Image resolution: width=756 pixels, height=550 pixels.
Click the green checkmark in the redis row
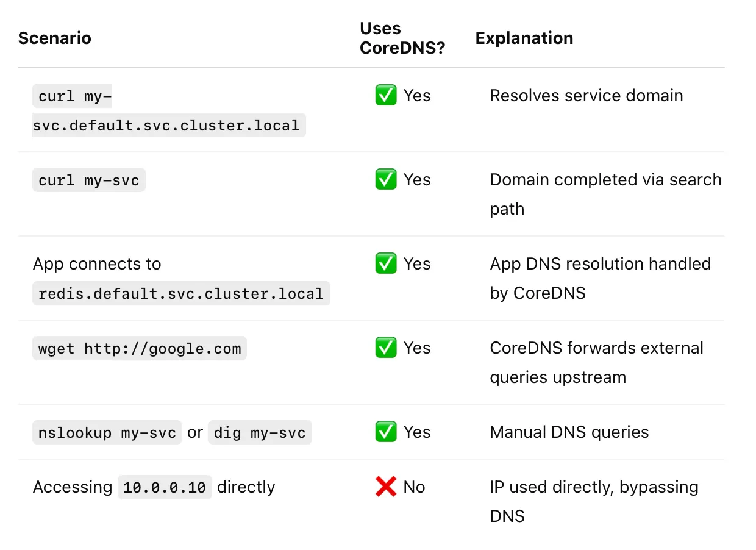386,263
